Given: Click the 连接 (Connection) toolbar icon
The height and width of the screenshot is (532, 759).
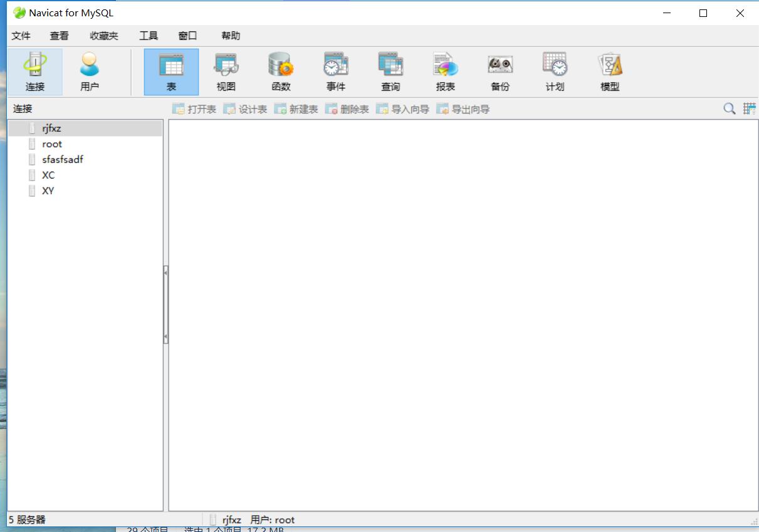Looking at the screenshot, I should (x=35, y=71).
